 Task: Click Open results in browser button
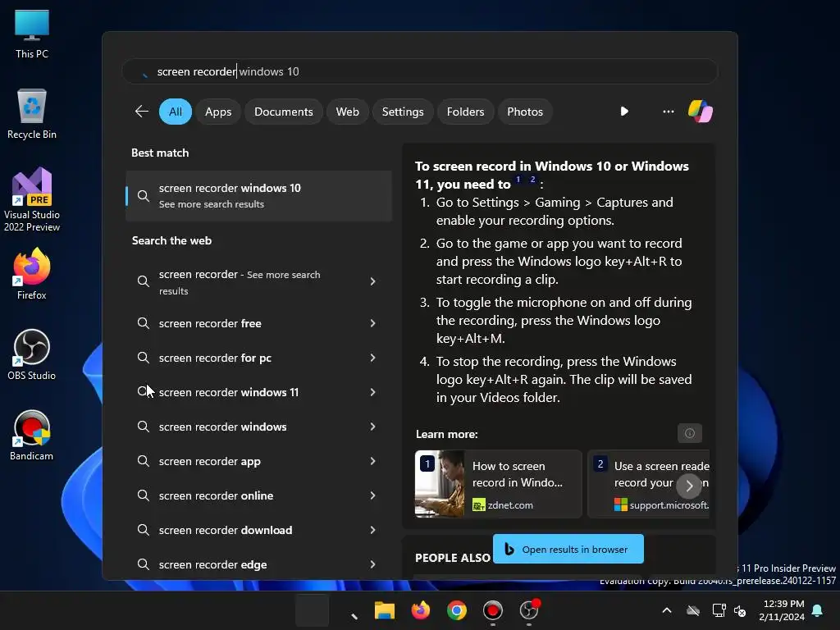coord(568,549)
